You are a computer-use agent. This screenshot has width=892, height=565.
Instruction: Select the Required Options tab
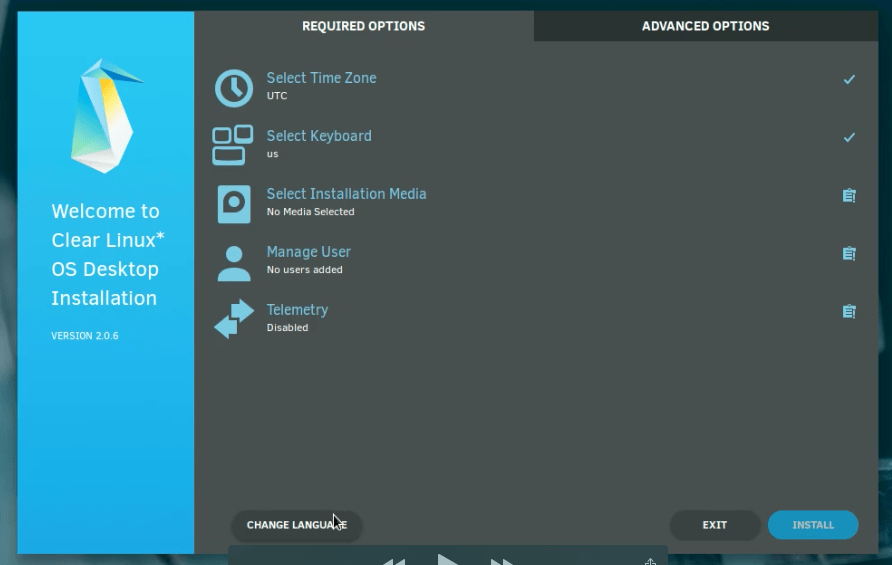[x=363, y=26]
